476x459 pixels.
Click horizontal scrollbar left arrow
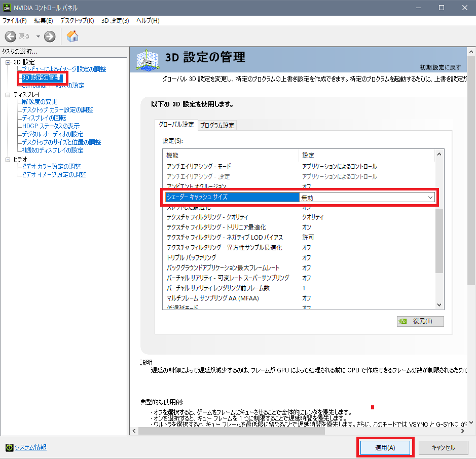pyautogui.click(x=134, y=431)
